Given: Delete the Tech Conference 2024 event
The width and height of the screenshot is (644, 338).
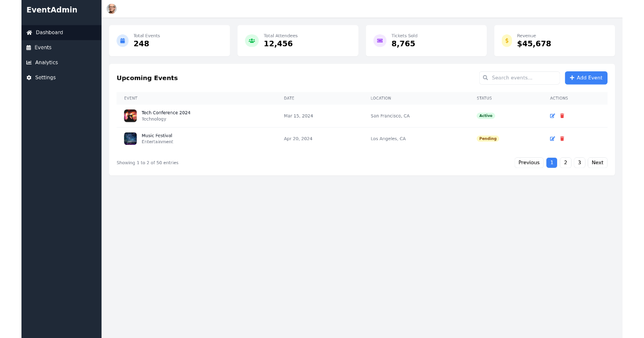Looking at the screenshot, I should pyautogui.click(x=562, y=115).
